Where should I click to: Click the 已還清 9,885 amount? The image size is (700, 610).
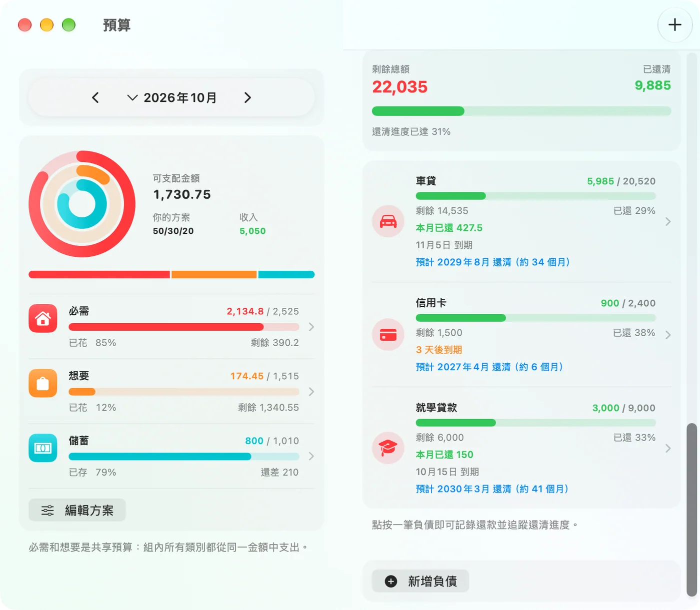[x=652, y=85]
